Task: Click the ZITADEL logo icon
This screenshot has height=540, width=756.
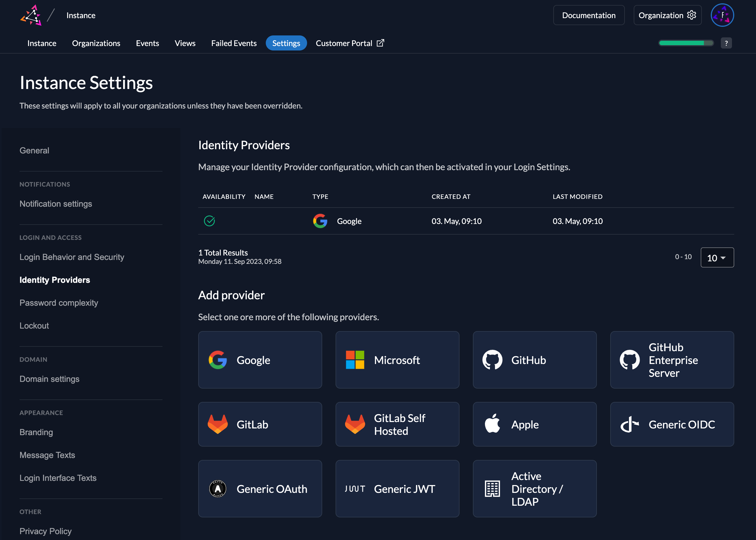Action: 31,15
